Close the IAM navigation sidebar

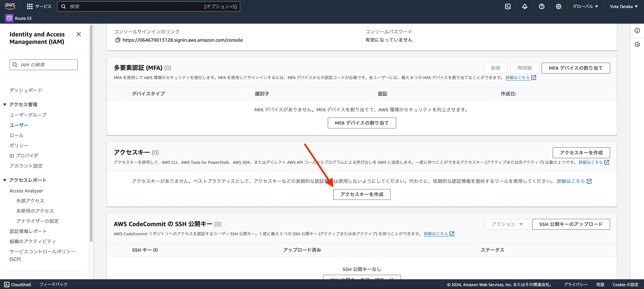click(x=78, y=34)
